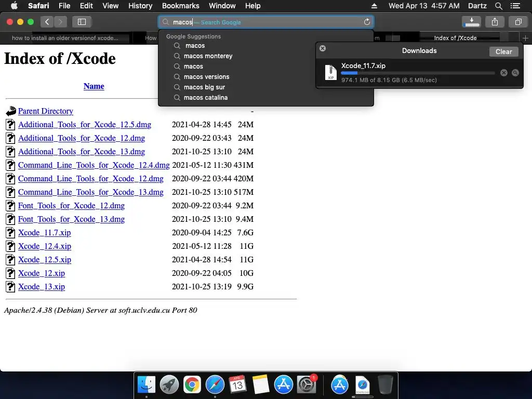Go forward with Safari's forward arrow
This screenshot has width=532, height=399.
point(60,22)
